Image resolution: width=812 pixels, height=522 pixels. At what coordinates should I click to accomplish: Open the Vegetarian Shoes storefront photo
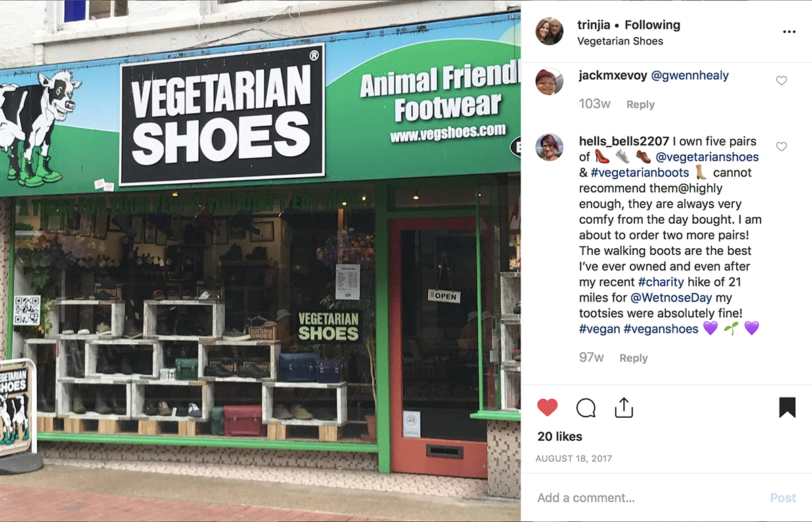coord(261,261)
